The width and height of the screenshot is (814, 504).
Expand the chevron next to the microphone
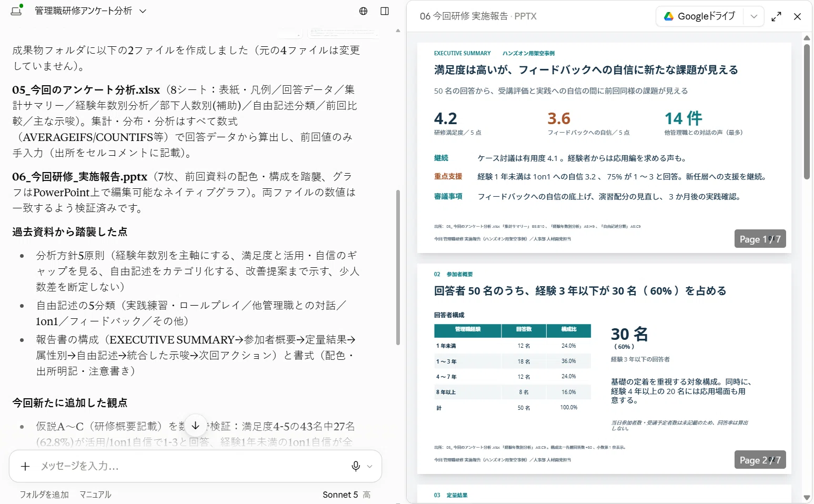(369, 467)
